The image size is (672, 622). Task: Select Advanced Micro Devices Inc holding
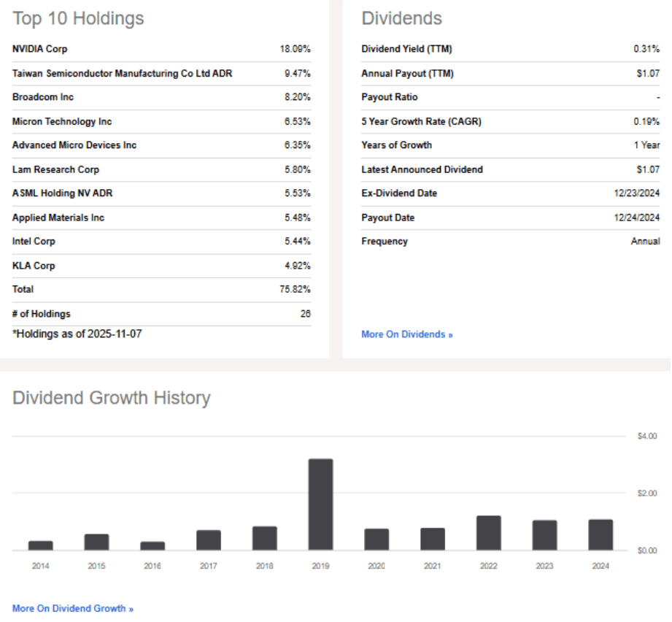click(74, 145)
